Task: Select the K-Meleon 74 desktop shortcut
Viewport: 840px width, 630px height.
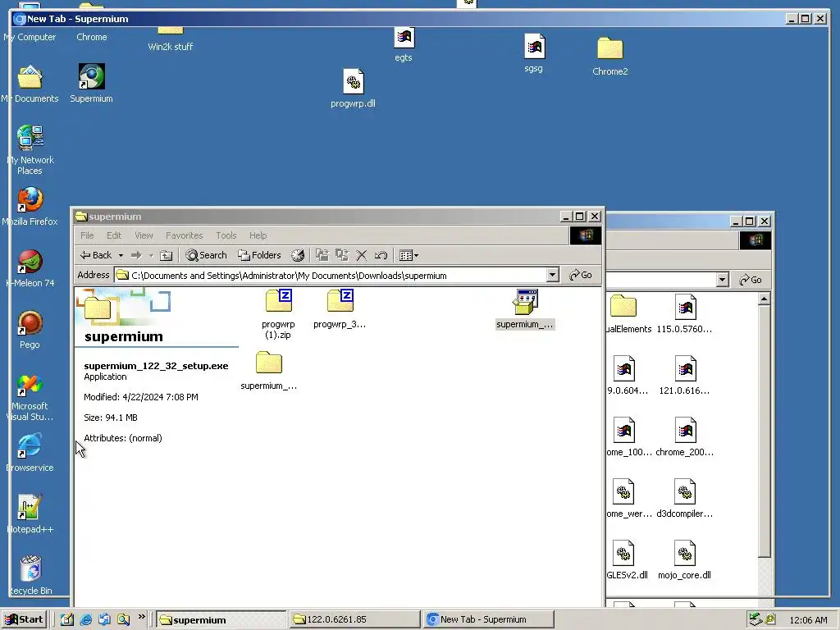Action: coord(30,268)
